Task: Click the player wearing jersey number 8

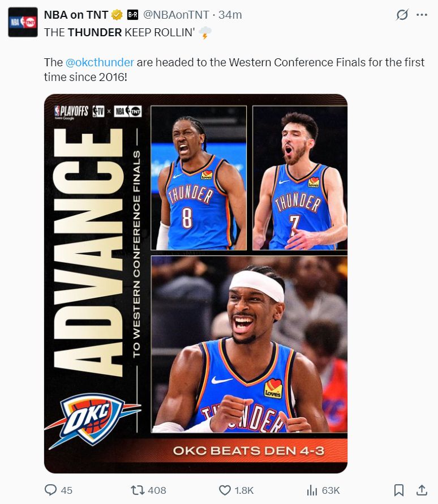Action: pyautogui.click(x=199, y=178)
